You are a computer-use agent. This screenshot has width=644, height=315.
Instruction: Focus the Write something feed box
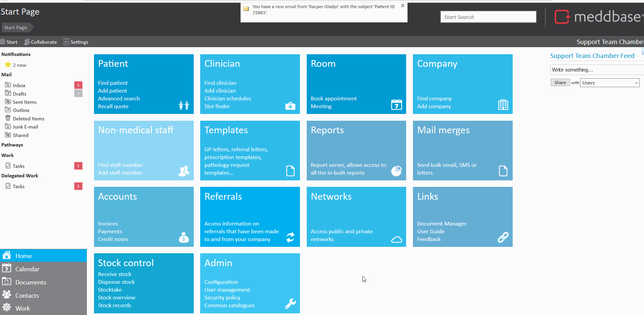click(x=596, y=70)
